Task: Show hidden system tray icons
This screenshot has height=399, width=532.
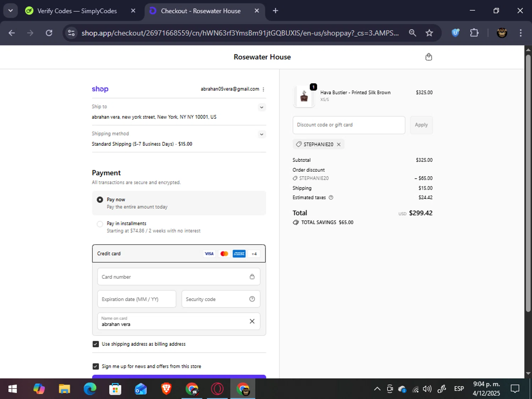Action: click(377, 389)
